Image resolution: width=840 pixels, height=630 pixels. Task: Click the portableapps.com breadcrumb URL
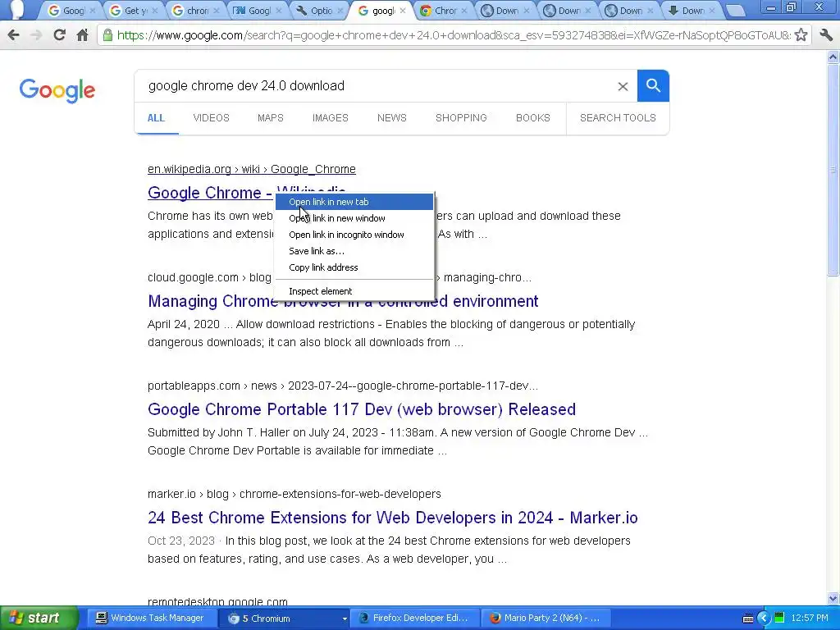343,386
